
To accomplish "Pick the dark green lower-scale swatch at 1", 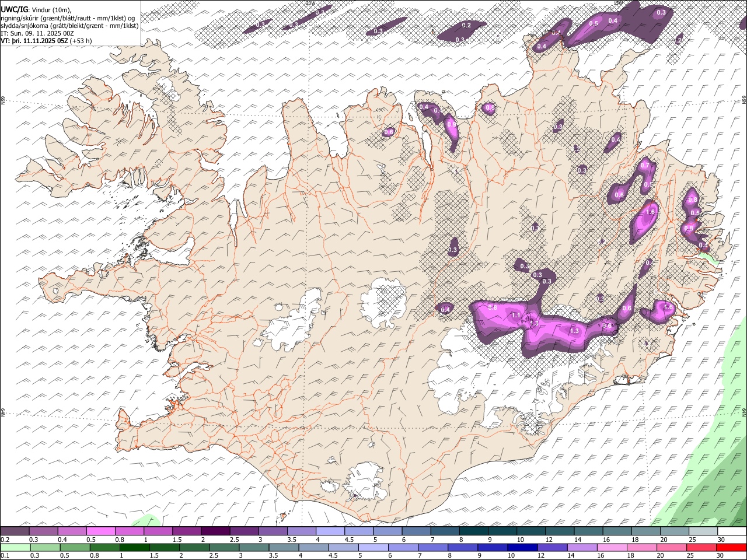I will (135, 547).
